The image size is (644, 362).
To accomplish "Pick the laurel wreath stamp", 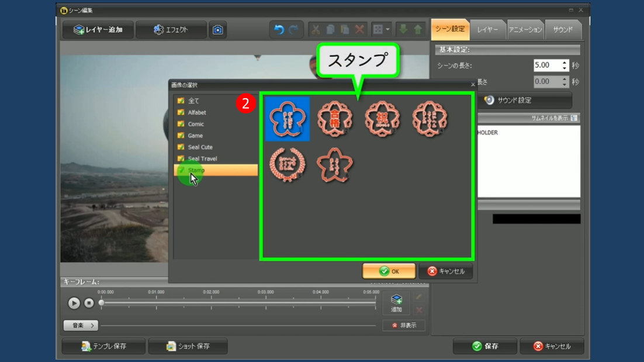I will 287,165.
